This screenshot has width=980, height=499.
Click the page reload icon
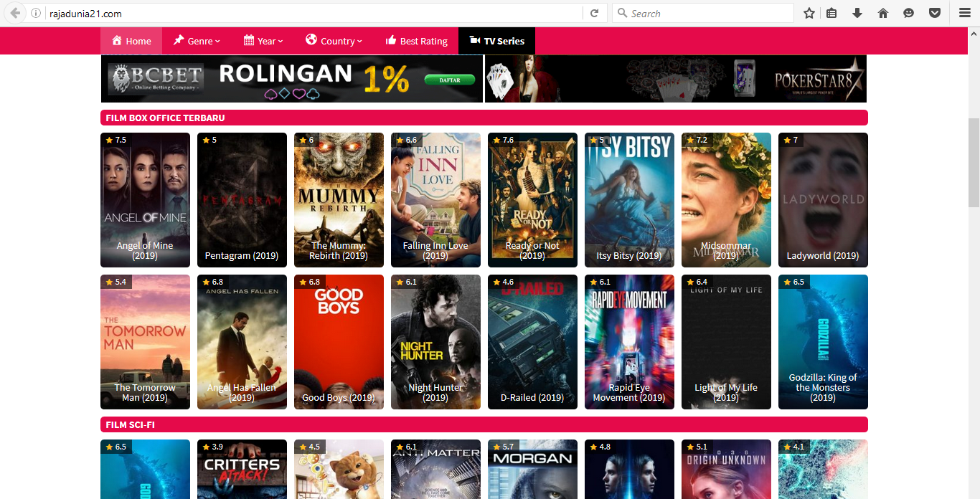click(x=595, y=12)
